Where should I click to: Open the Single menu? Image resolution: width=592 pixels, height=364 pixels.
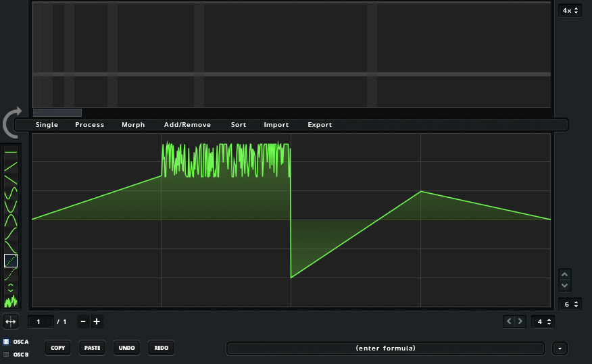point(47,125)
